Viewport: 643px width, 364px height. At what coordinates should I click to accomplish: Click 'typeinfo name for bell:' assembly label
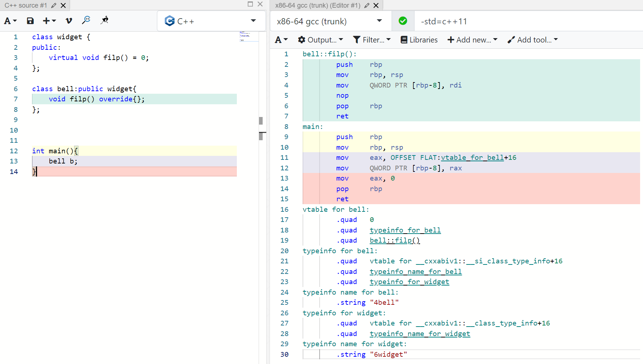[x=351, y=292]
